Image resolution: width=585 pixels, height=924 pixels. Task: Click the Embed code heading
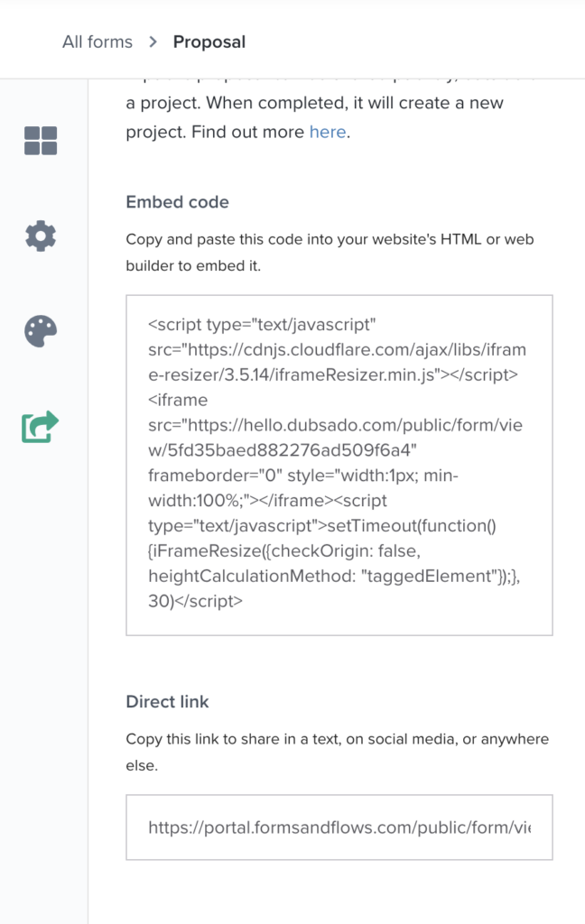point(178,202)
